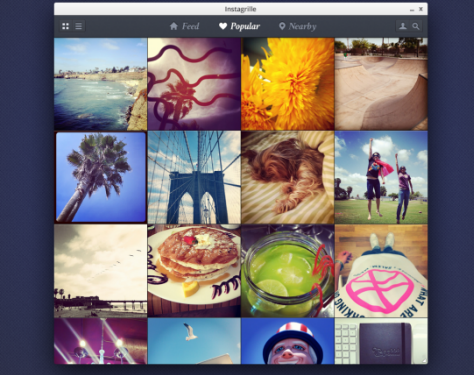Open the skate park bowl photo
Viewport: 474px width, 375px height.
(381, 84)
